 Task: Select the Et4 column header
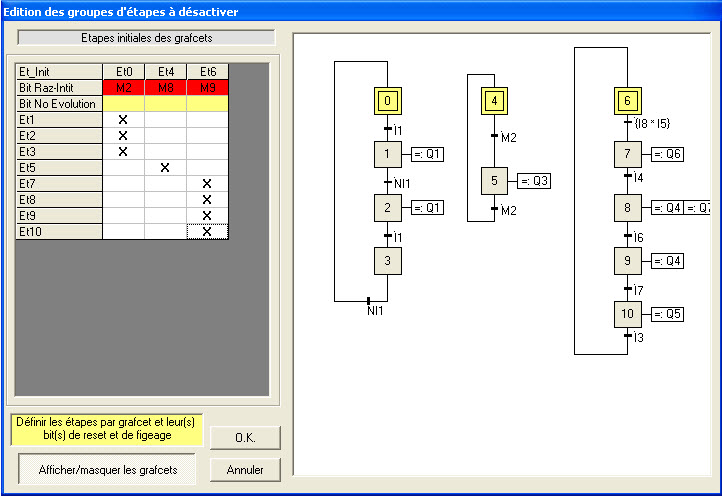(x=165, y=71)
